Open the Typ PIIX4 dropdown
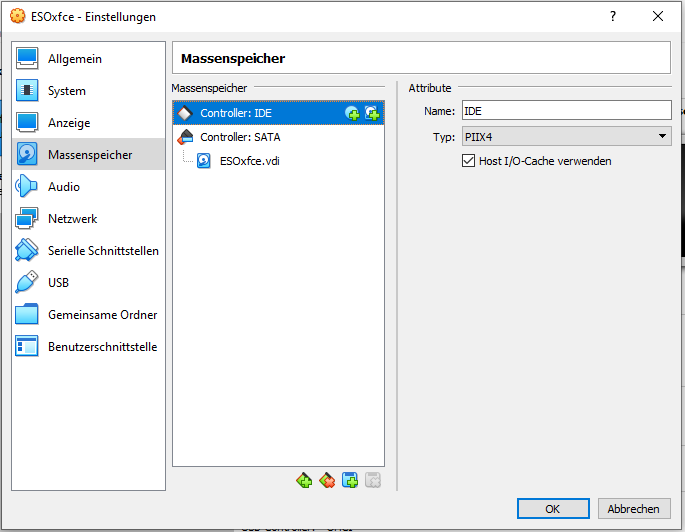This screenshot has height=532, width=685. (567, 137)
